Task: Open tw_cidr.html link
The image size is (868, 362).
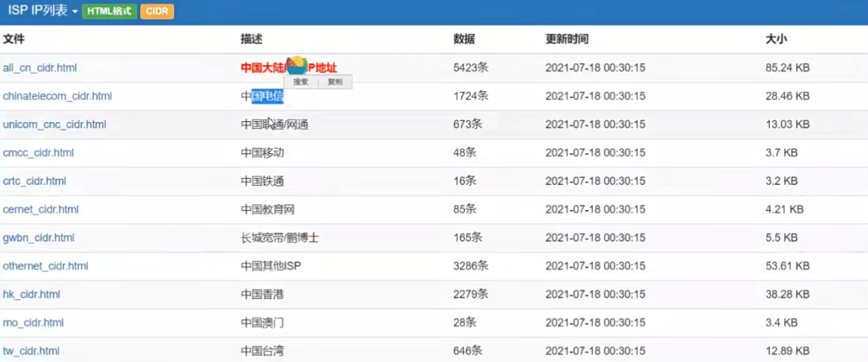Action: pyautogui.click(x=31, y=351)
